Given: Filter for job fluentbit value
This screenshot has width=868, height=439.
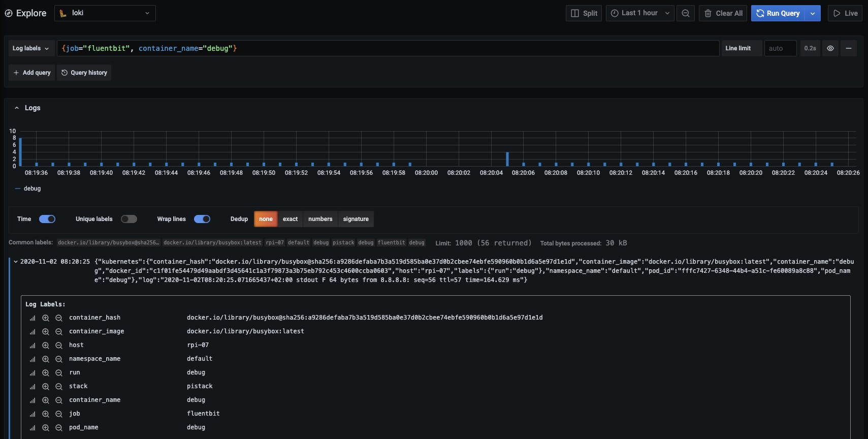Looking at the screenshot, I should pos(46,414).
